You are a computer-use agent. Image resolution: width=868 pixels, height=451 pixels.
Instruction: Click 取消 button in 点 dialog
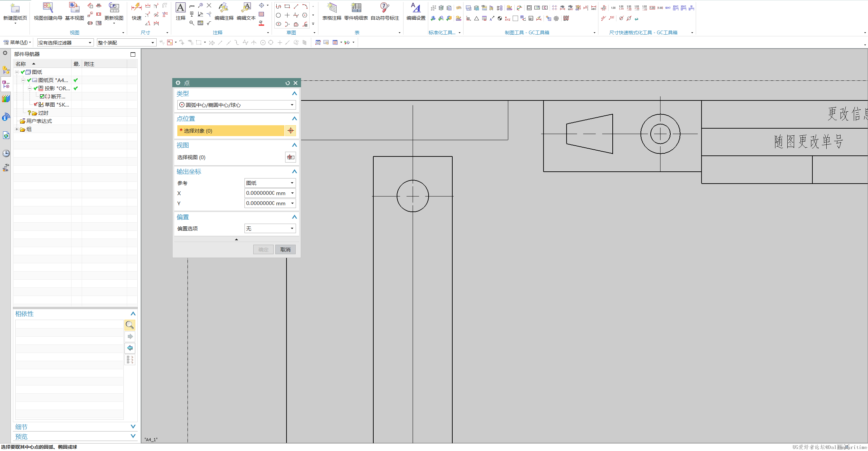click(285, 249)
